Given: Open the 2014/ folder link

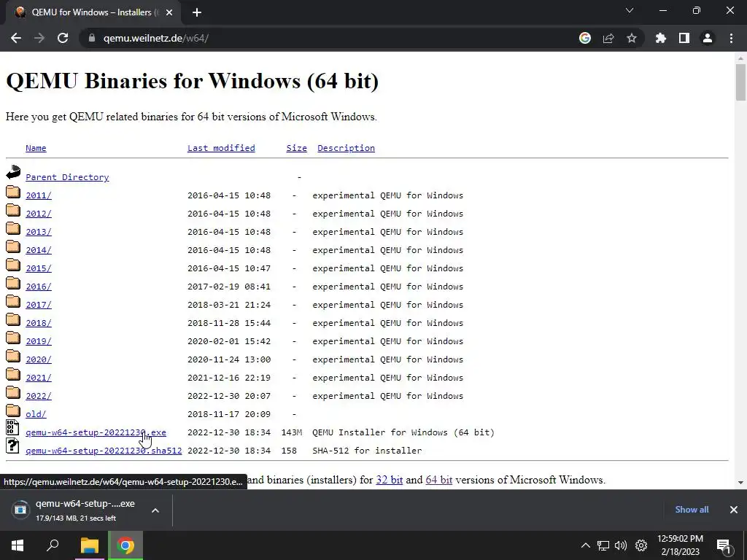Looking at the screenshot, I should click(x=39, y=250).
